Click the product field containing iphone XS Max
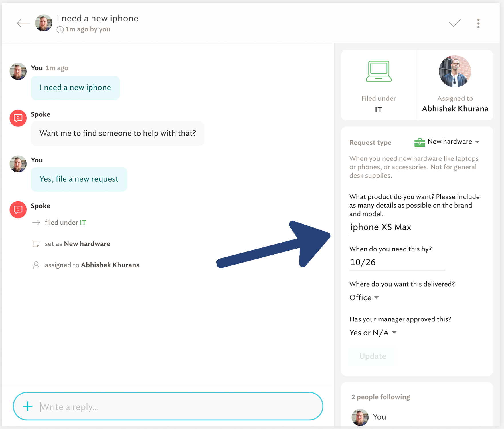Screen dimensions: 504x429 click(x=417, y=227)
